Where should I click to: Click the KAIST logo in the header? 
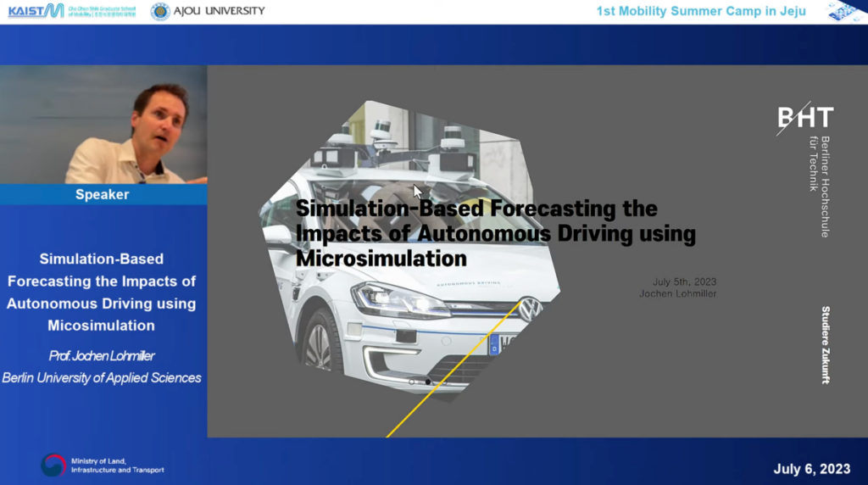36,11
